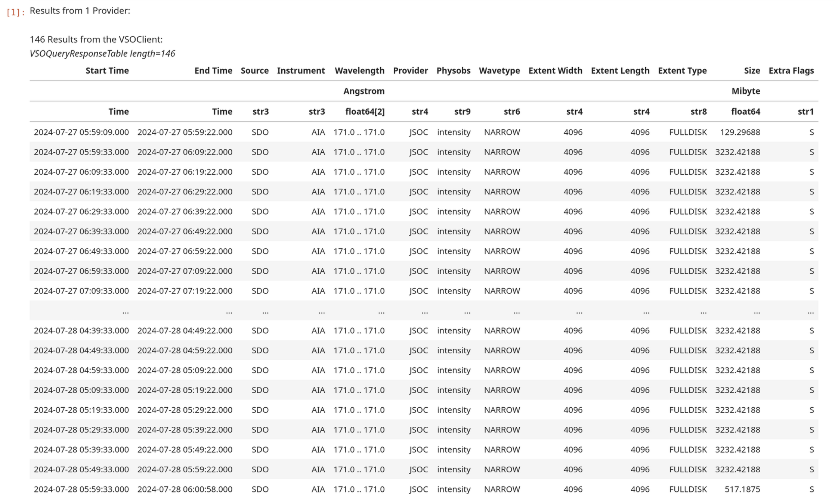Click start time 2024-07-27 05:59:09.000
The image size is (835, 504).
[x=81, y=132]
